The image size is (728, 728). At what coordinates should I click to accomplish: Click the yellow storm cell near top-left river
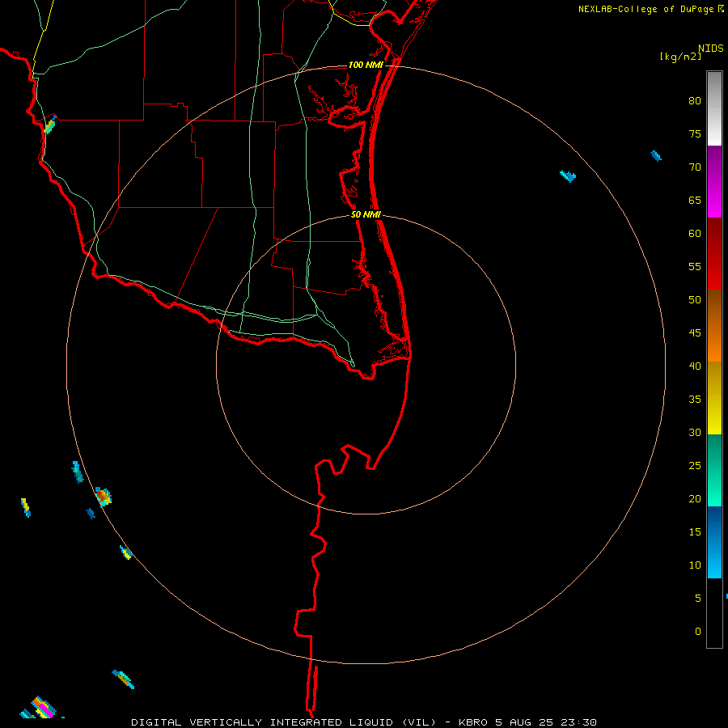click(x=49, y=125)
